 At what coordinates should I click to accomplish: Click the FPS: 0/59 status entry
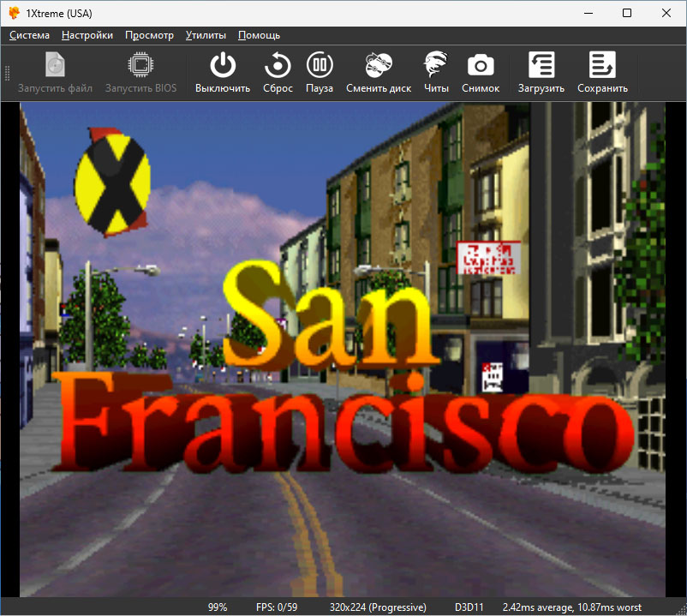click(x=277, y=607)
